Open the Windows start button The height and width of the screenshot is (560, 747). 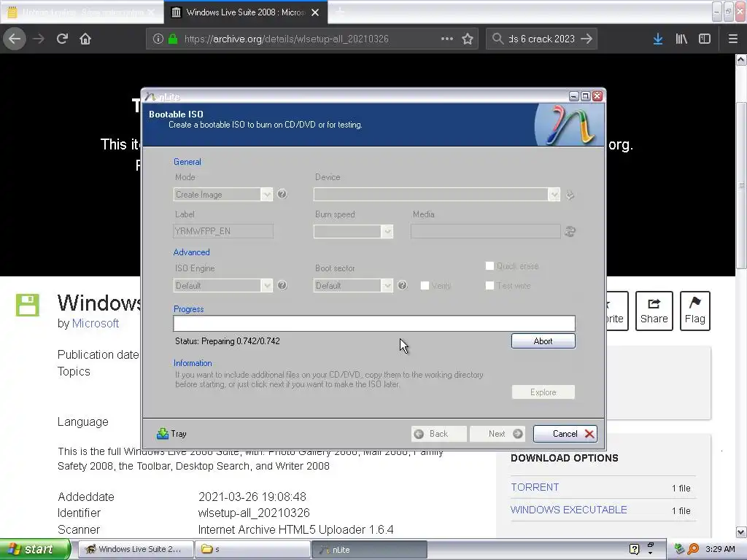coord(35,549)
